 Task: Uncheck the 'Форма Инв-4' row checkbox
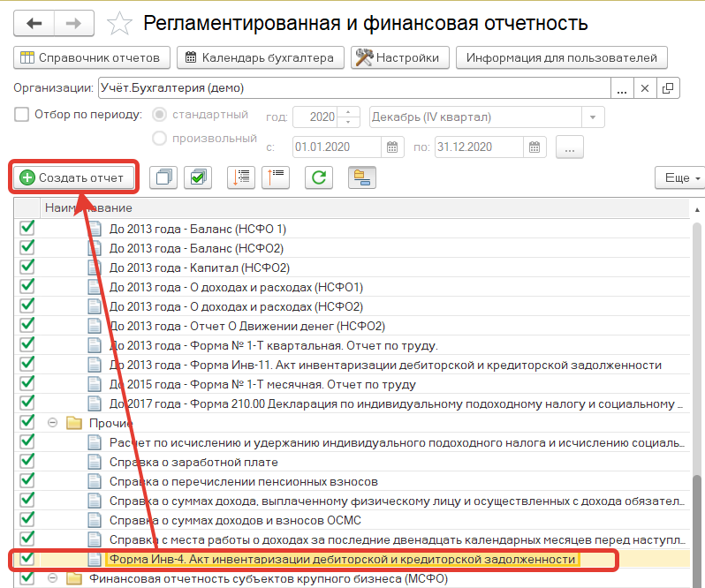pos(27,559)
